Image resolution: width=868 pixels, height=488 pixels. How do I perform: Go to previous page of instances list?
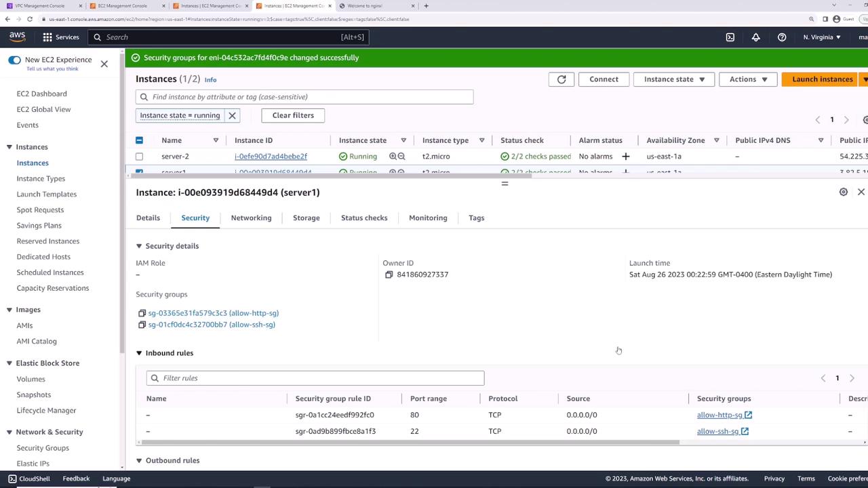818,120
